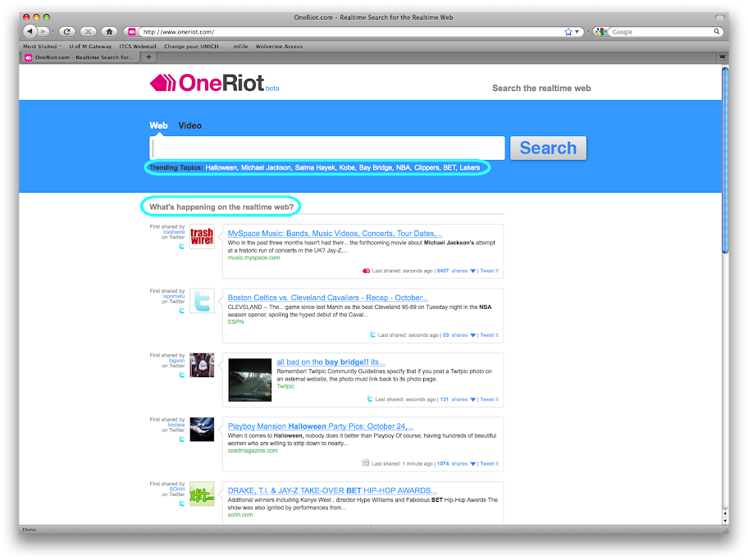This screenshot has width=748, height=560.
Task: Open the DRAKE, T.I. & JAY-Z BET result
Action: pos(332,491)
